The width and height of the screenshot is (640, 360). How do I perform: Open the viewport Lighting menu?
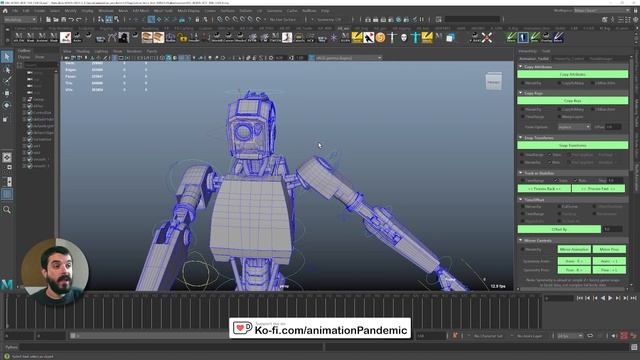tap(101, 51)
